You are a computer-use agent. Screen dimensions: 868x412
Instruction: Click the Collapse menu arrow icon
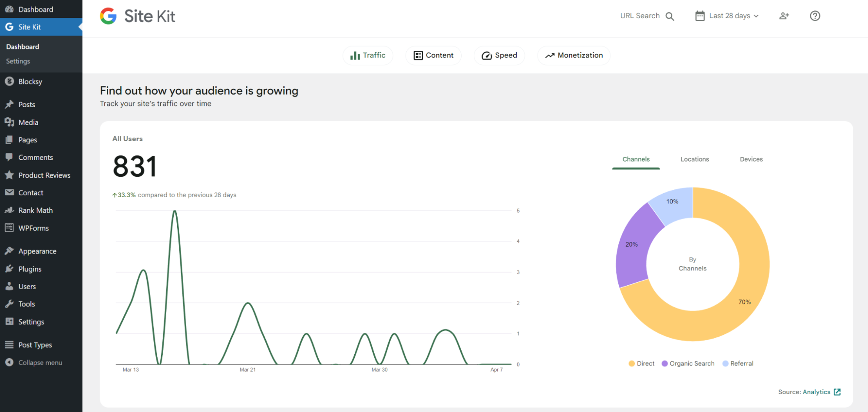9,362
